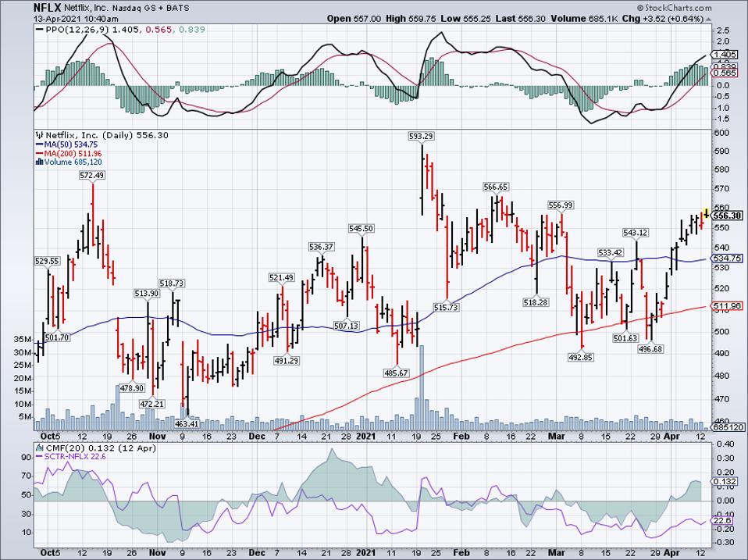Click the 545.50 price label

pyautogui.click(x=362, y=229)
